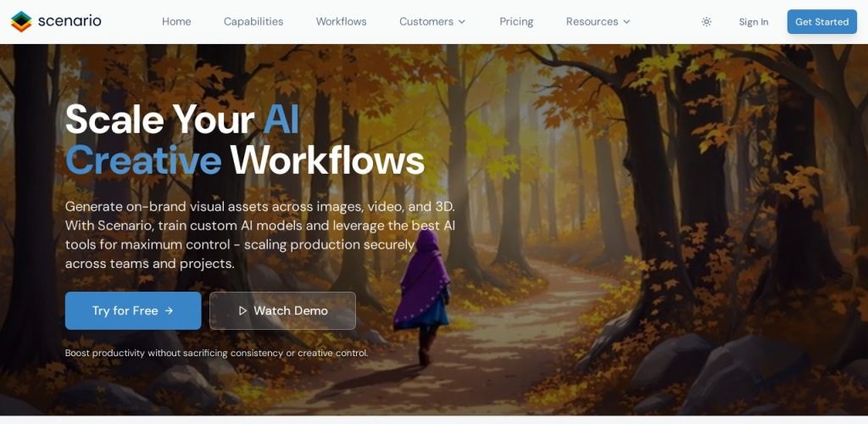
Task: Open the Customers menu
Action: coord(432,21)
